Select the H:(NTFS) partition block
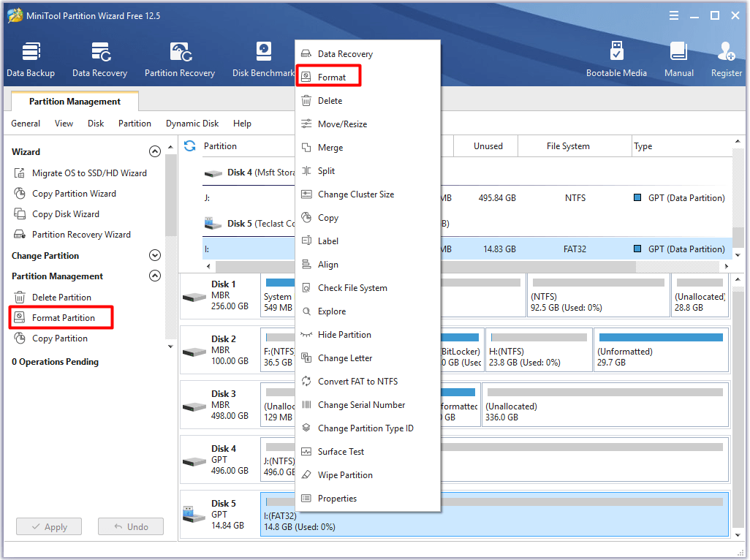The height and width of the screenshot is (560, 750). click(539, 350)
